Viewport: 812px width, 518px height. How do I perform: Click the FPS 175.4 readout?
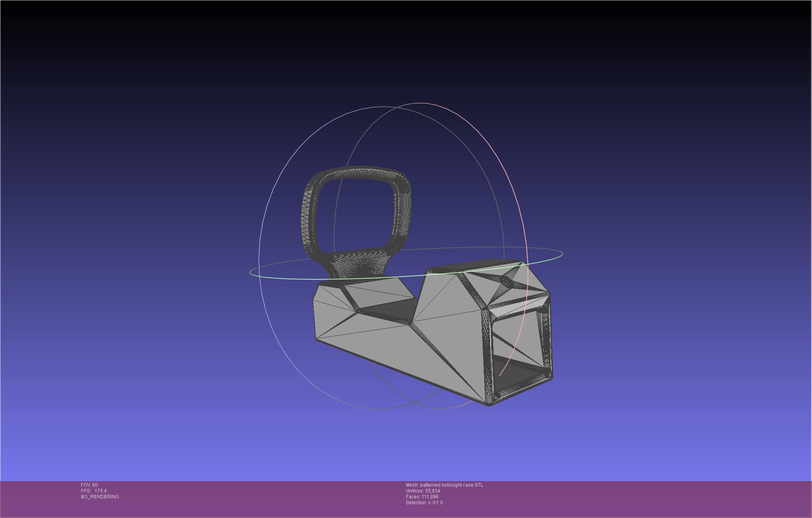[x=93, y=491]
